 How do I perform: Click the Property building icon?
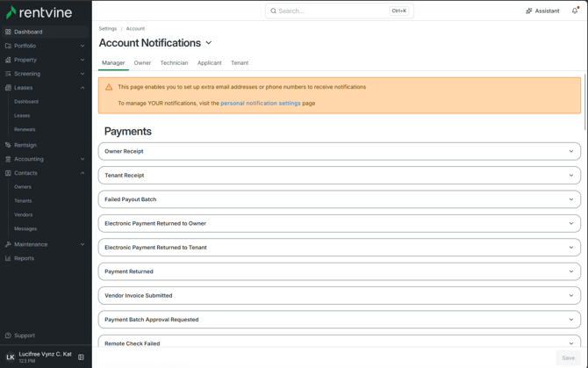pos(8,60)
